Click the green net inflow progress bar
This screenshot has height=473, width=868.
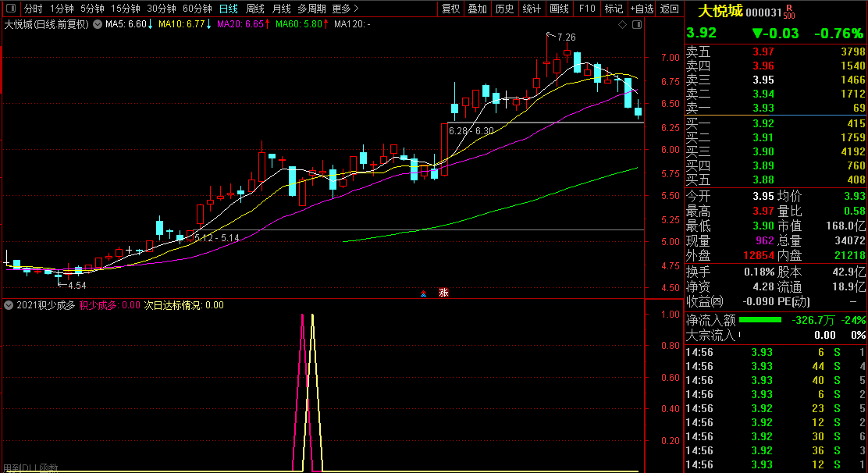click(x=759, y=320)
